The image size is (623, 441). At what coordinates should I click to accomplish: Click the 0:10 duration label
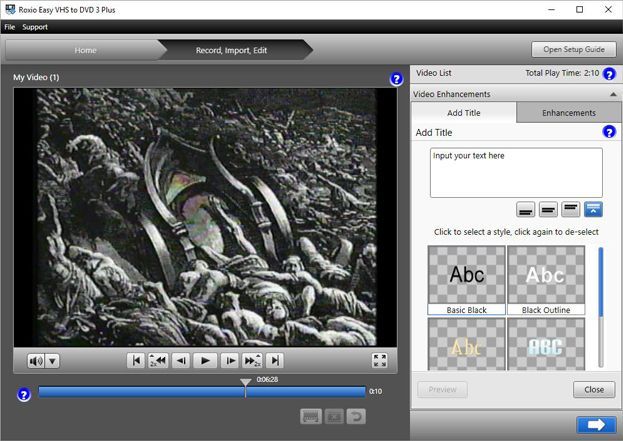tap(375, 391)
